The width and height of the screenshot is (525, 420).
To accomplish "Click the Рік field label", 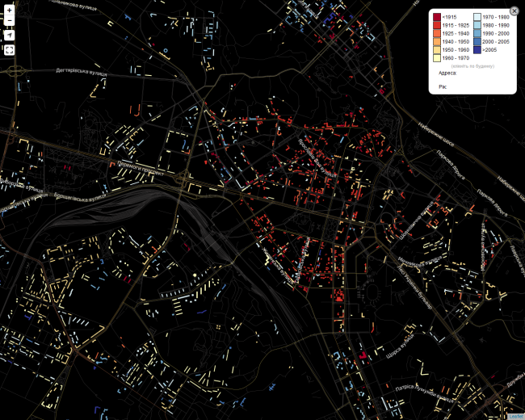I will click(442, 85).
